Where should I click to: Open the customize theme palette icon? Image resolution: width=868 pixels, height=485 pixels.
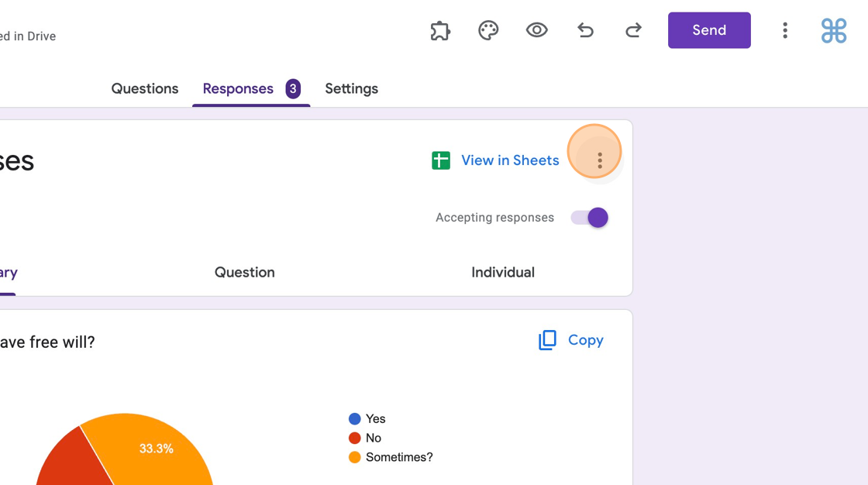tap(488, 30)
